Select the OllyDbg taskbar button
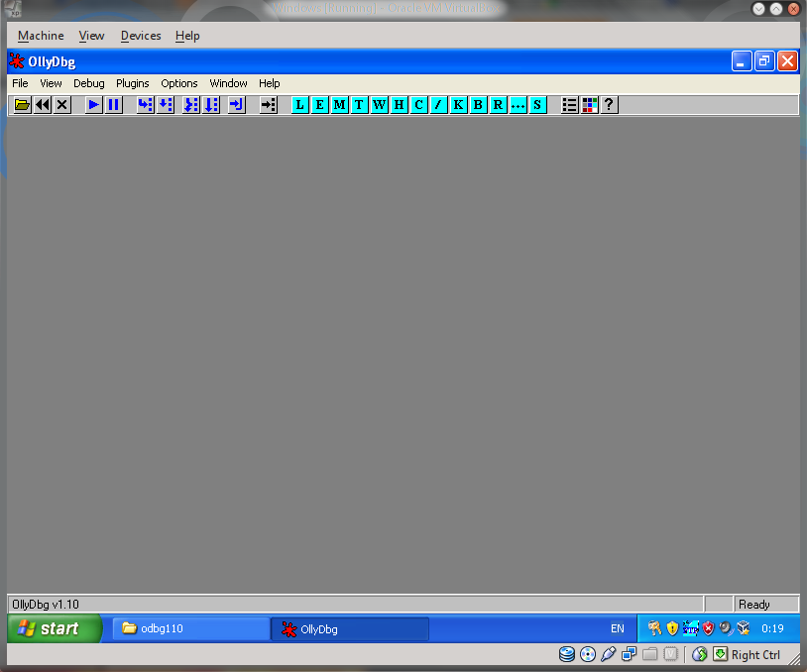This screenshot has height=672, width=807. pyautogui.click(x=351, y=629)
